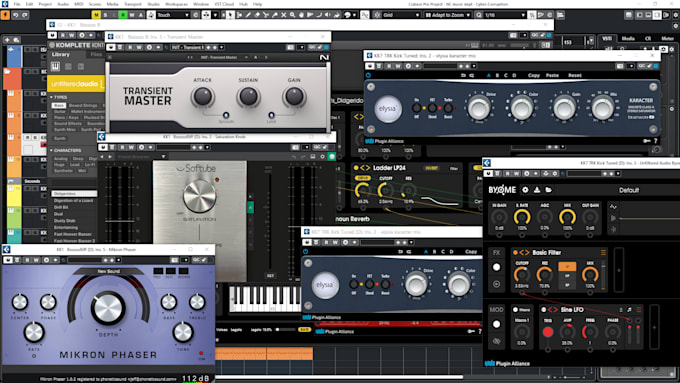The image size is (680, 383).
Task: Open BYOME preset folder icon
Action: 548,190
